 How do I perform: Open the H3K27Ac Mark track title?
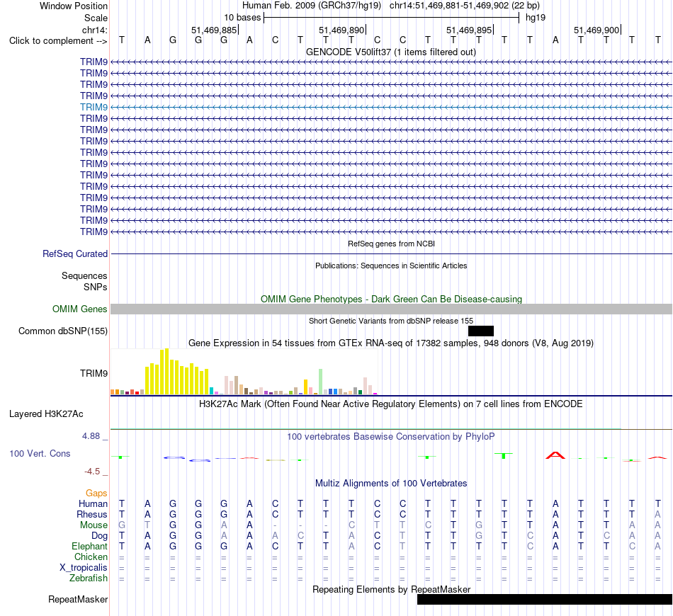(x=391, y=404)
